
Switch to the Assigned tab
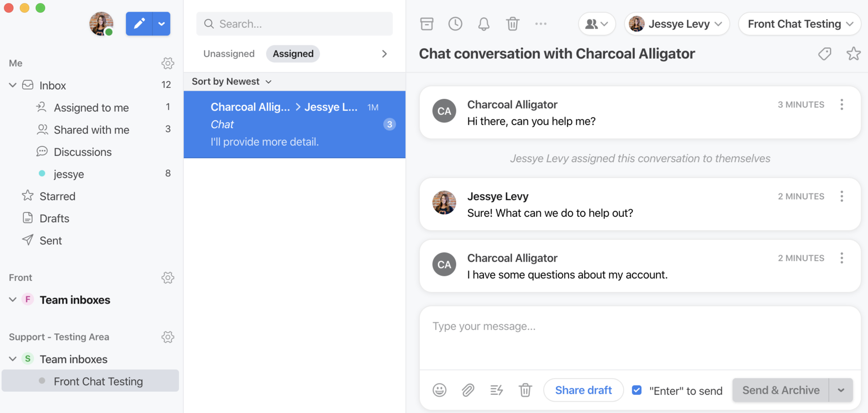[293, 53]
